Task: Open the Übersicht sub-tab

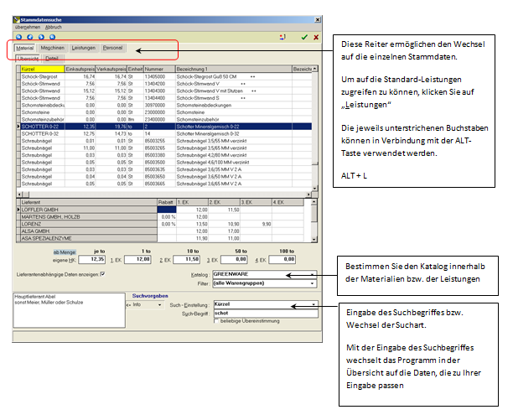Action: coord(28,59)
